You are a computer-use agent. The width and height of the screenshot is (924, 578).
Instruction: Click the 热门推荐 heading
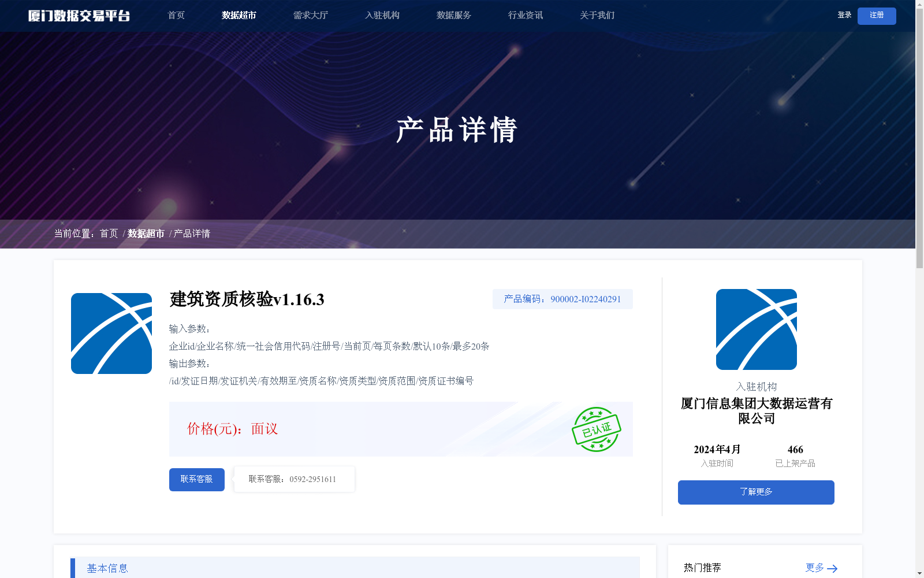[702, 568]
